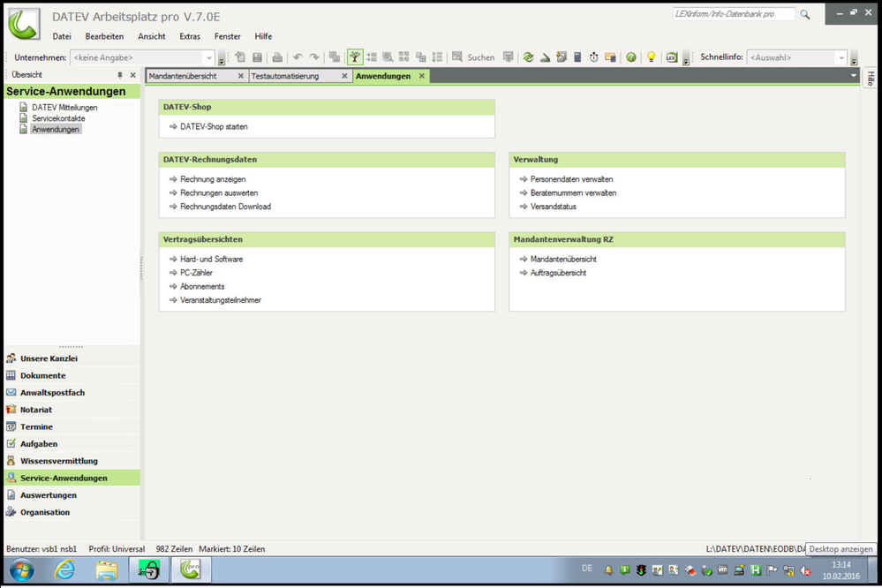Open Dokumente navigation section
This screenshot has width=882, height=588.
[x=72, y=375]
